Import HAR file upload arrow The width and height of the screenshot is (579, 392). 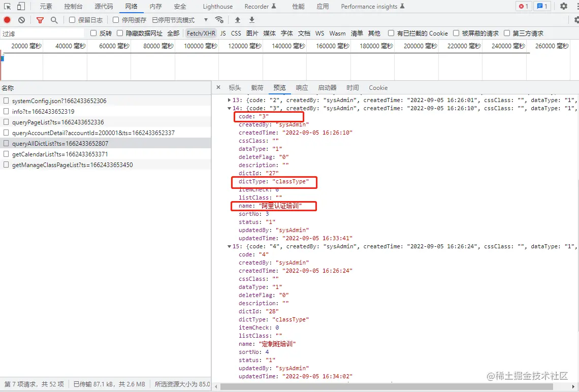(237, 20)
